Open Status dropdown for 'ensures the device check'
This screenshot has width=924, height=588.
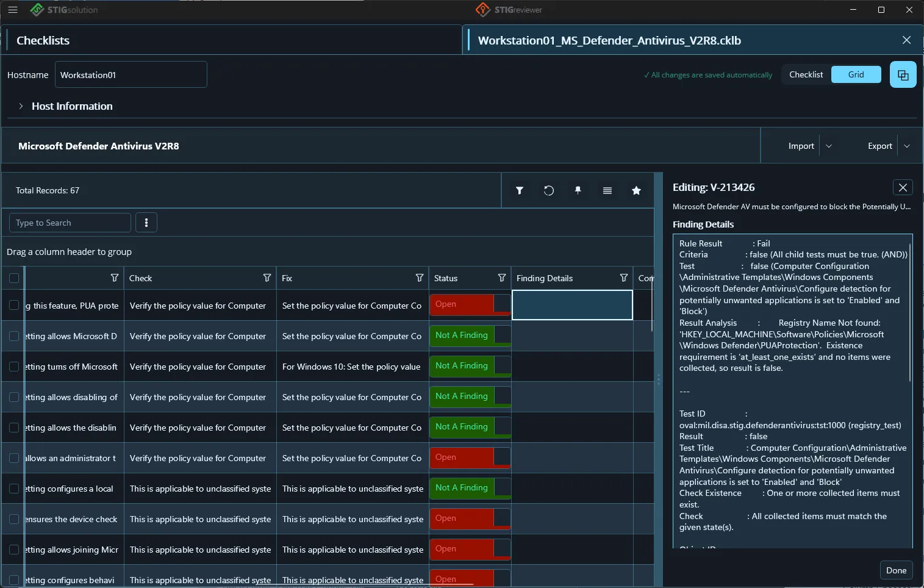502,518
